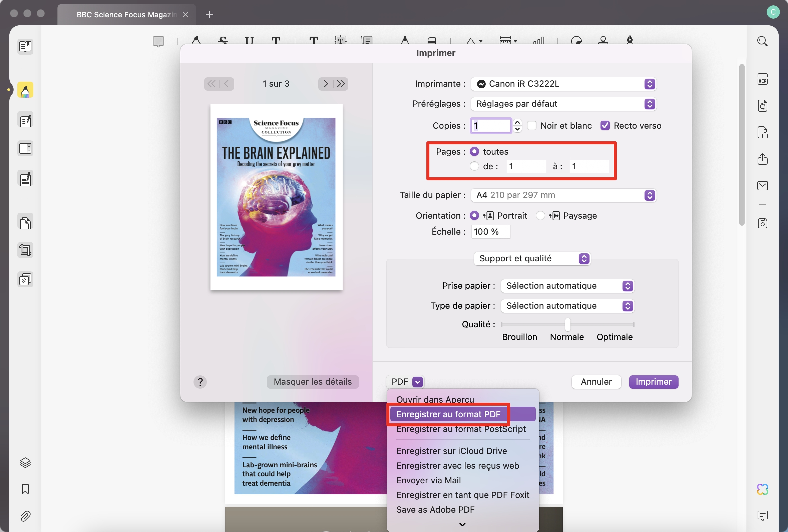Choose Envoyer via Mail
This screenshot has height=532, width=788.
pos(428,480)
